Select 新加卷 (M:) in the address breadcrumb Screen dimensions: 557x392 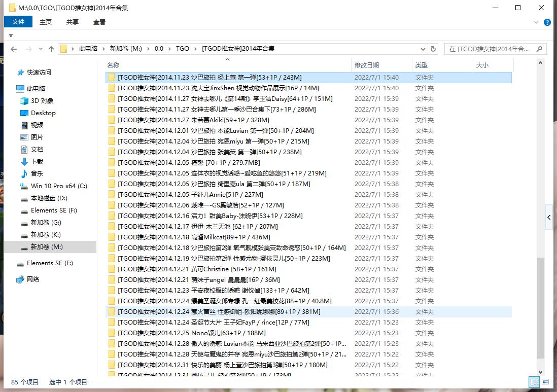point(126,49)
